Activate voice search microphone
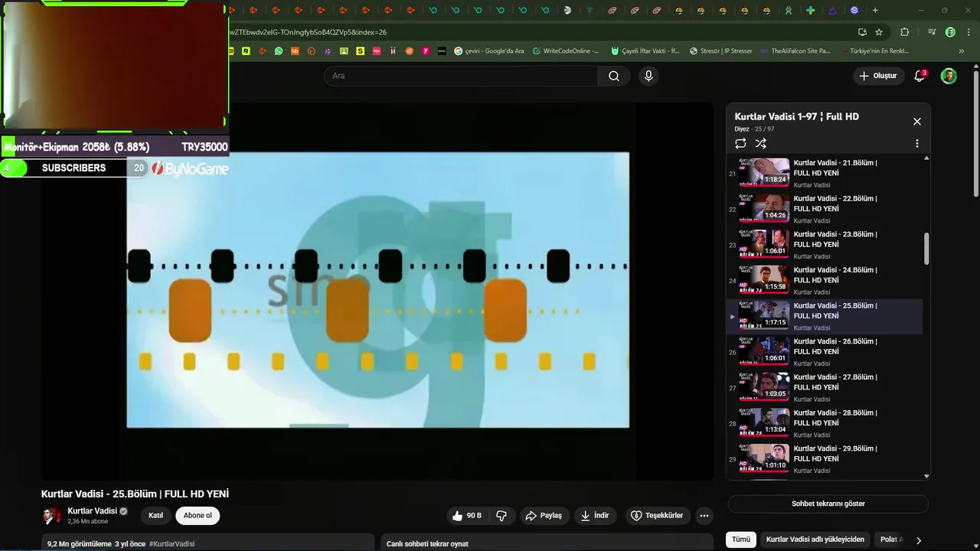Screen dimensions: 980x551 tap(648, 76)
